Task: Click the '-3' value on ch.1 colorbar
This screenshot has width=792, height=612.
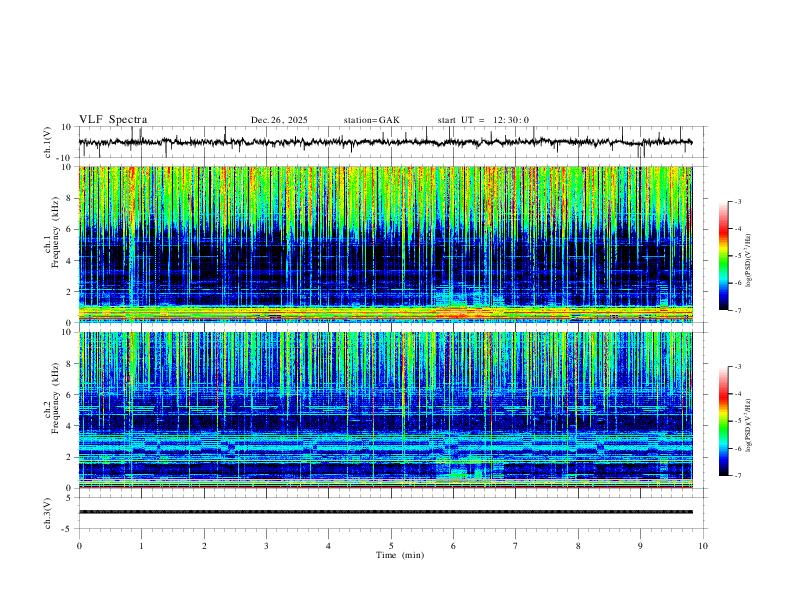Action: (738, 201)
